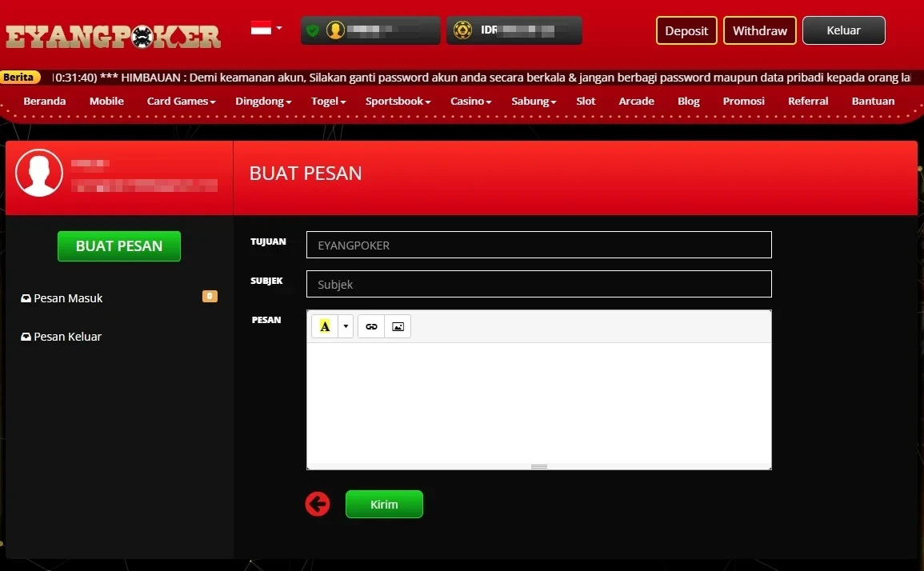
Task: Click the editor resize handle bar
Action: 538,466
